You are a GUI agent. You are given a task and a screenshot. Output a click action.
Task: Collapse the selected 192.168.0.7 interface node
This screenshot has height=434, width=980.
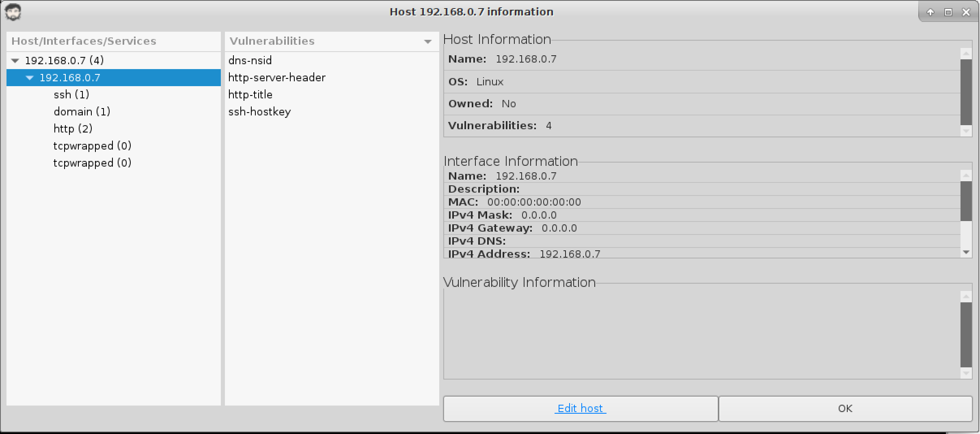30,78
